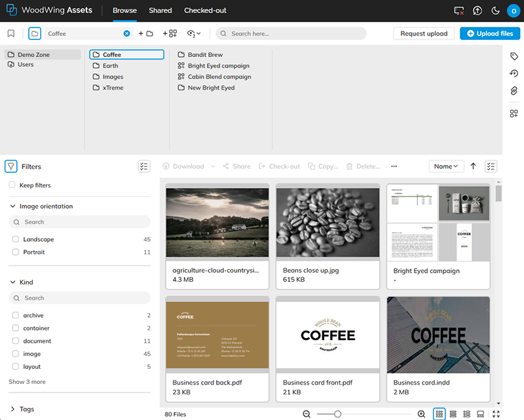Expand the Tags filter section

point(12,409)
